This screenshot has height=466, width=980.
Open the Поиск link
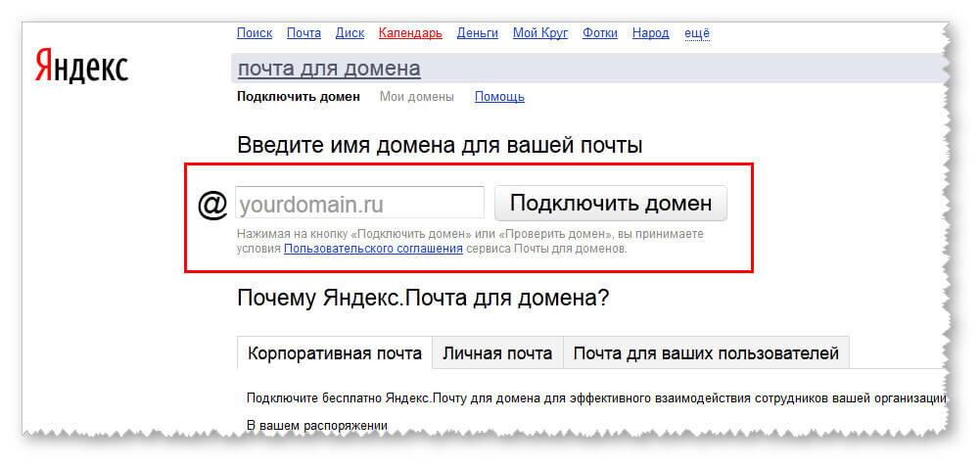pos(255,33)
